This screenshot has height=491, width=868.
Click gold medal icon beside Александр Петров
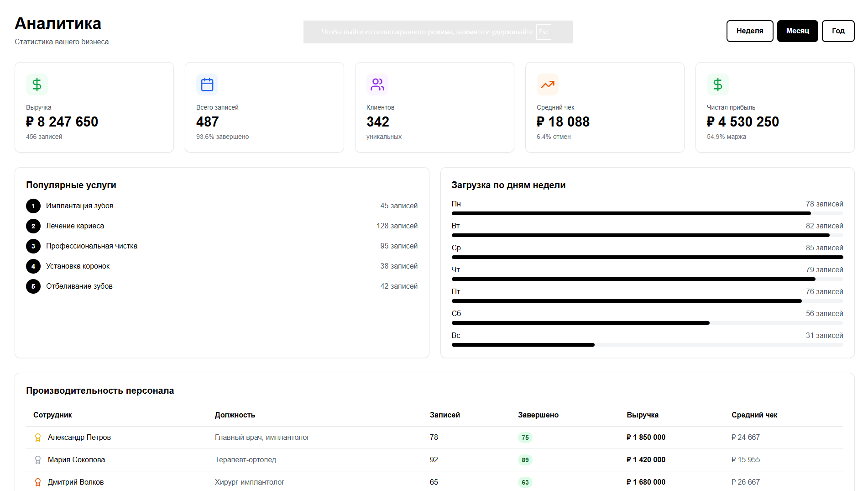pyautogui.click(x=38, y=438)
